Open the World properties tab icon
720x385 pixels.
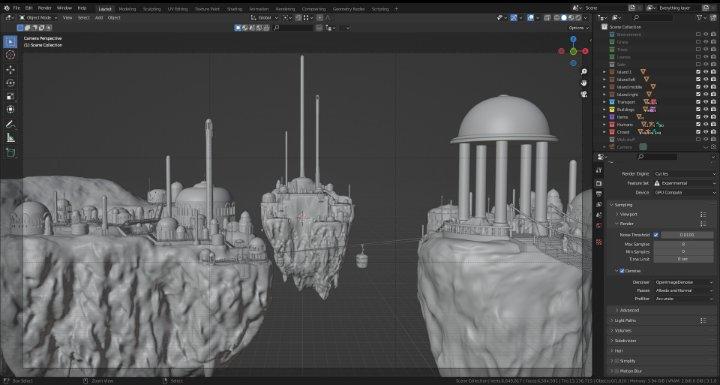coord(599,226)
